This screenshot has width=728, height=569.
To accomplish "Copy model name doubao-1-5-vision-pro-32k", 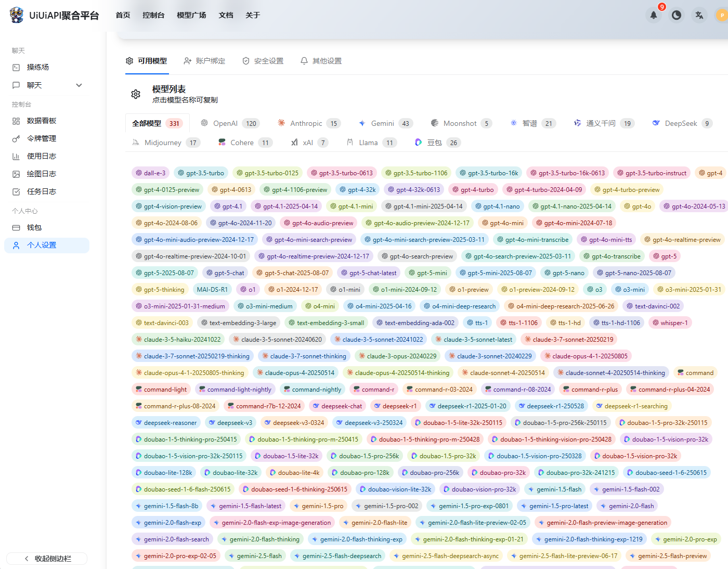I will point(666,439).
